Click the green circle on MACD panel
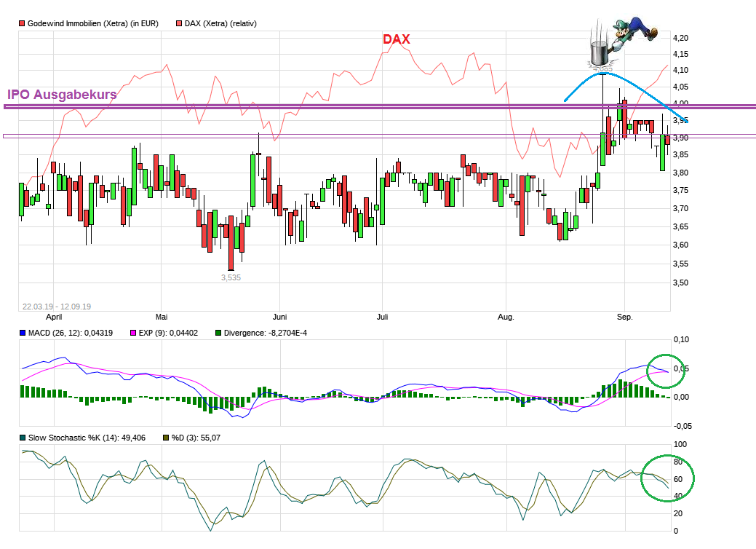The height and width of the screenshot is (549, 756). pos(665,371)
